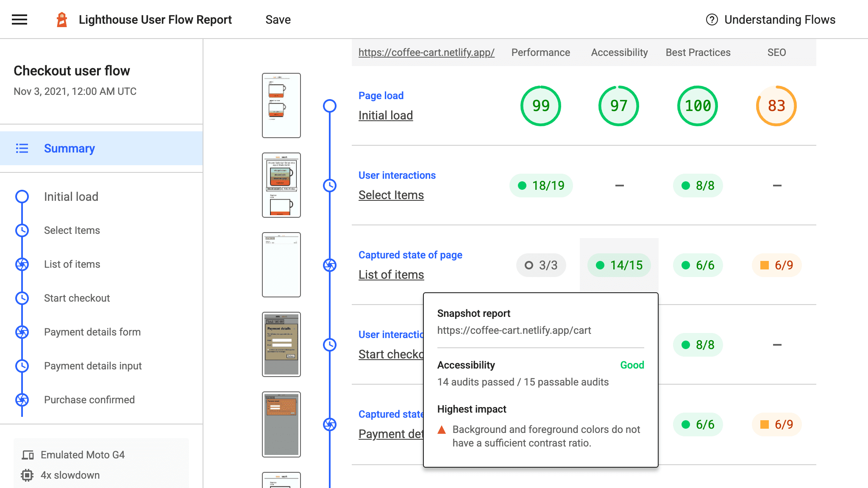868x488 pixels.
Task: Toggle the Payment details input step
Action: point(93,365)
